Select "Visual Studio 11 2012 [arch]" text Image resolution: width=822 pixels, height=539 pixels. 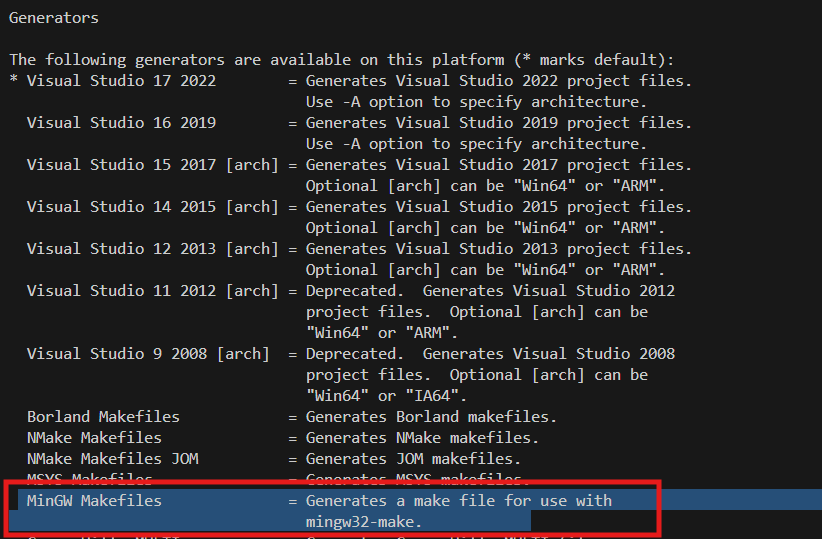pyautogui.click(x=153, y=290)
